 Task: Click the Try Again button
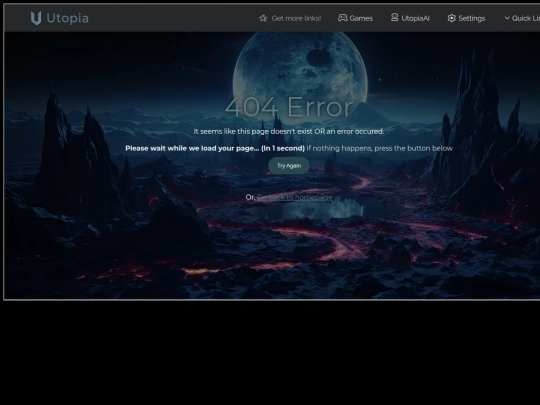(x=289, y=166)
